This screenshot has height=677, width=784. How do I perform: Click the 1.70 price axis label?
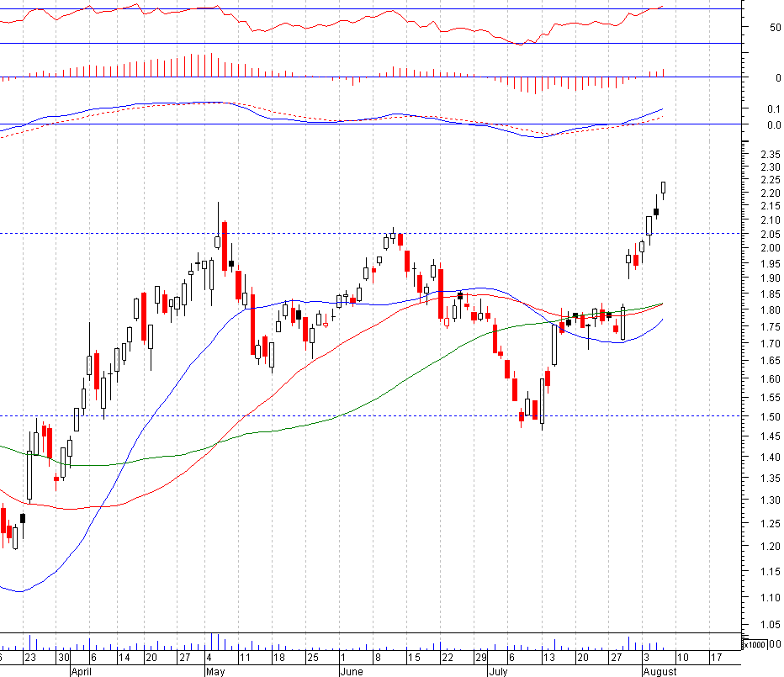tap(770, 343)
